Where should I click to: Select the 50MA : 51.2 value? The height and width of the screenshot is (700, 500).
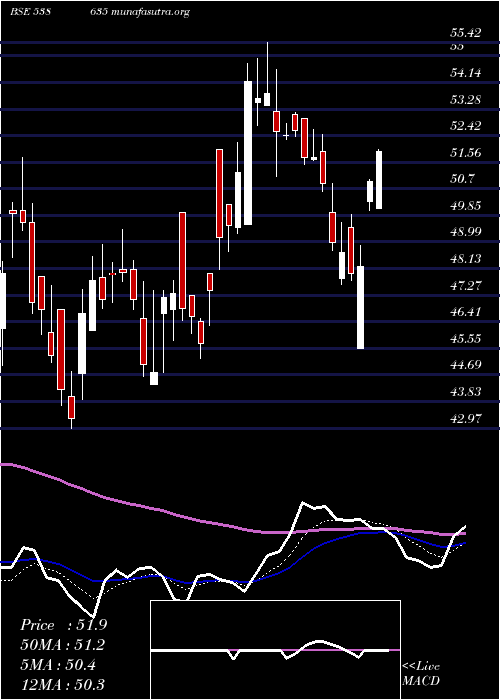coord(63,645)
